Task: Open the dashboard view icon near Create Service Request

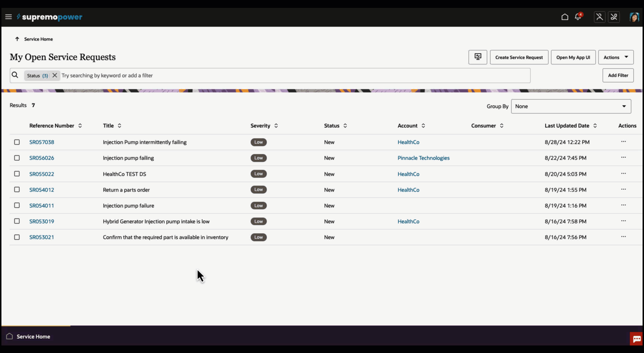Action: pos(477,57)
